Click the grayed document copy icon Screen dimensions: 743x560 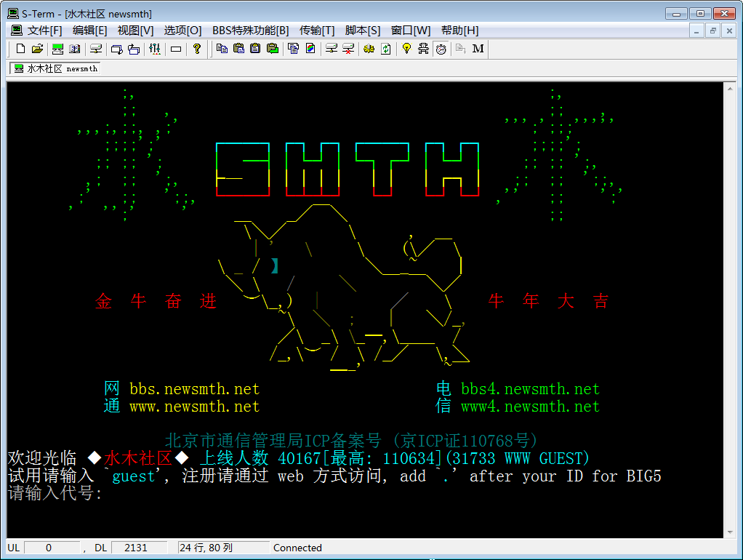point(461,49)
